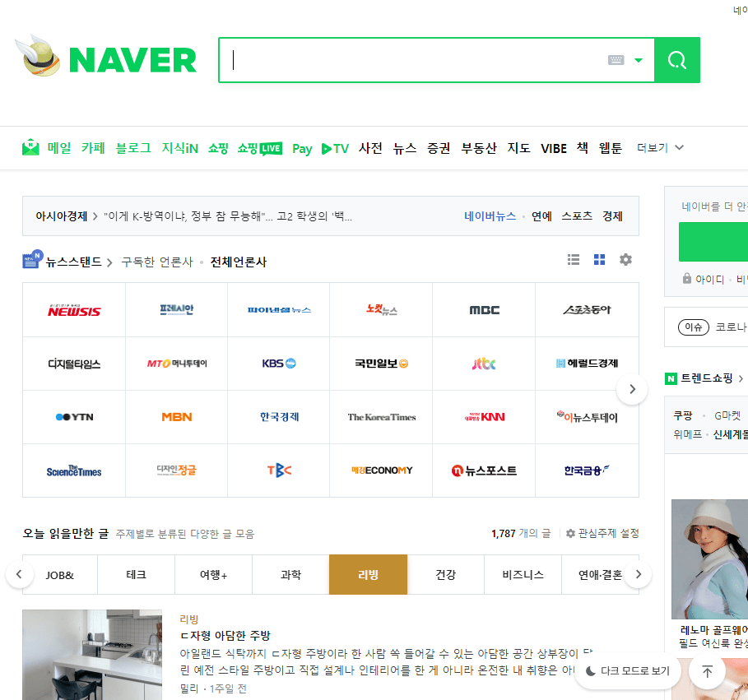The height and width of the screenshot is (700, 748).
Task: Open 관심주제 설정 settings
Action: point(602,533)
